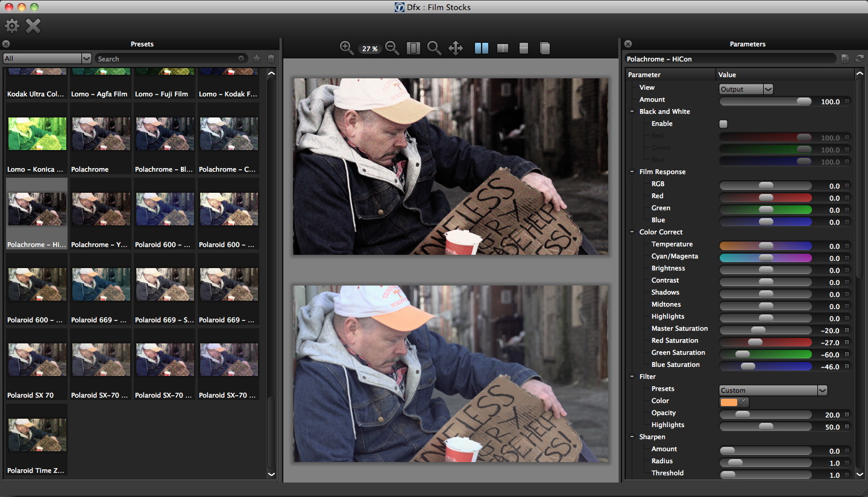Select the Zoom In magnifier tool

pyautogui.click(x=347, y=48)
